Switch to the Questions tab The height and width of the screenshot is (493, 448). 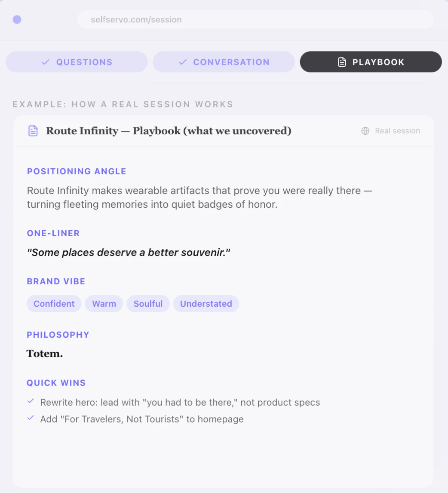(x=77, y=62)
